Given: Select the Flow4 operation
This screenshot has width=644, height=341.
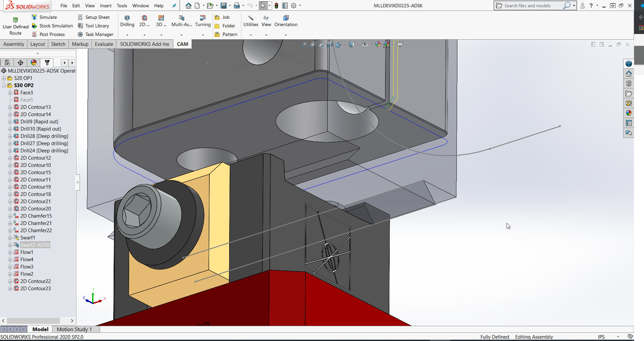Looking at the screenshot, I should pos(27,260).
